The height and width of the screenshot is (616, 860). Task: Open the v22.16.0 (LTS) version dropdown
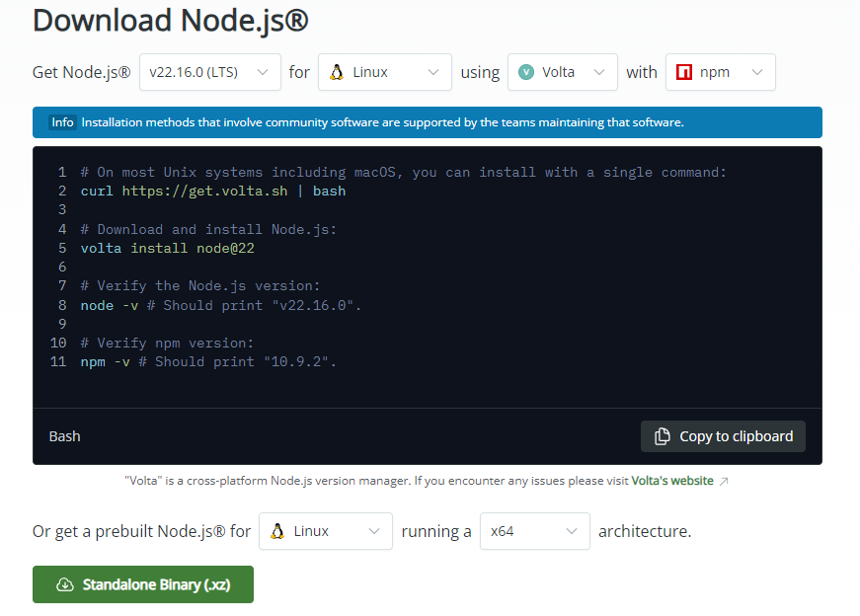coord(210,72)
